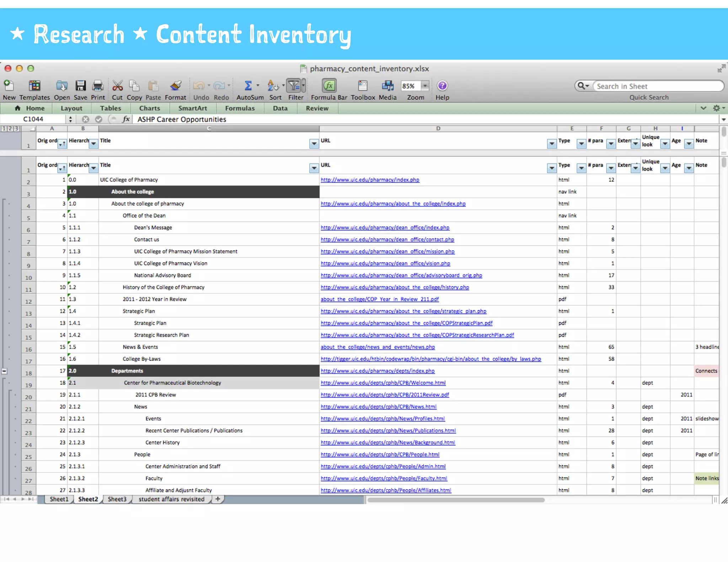Select outline level 1 button
Image resolution: width=728 pixels, height=562 pixels.
pos(4,129)
